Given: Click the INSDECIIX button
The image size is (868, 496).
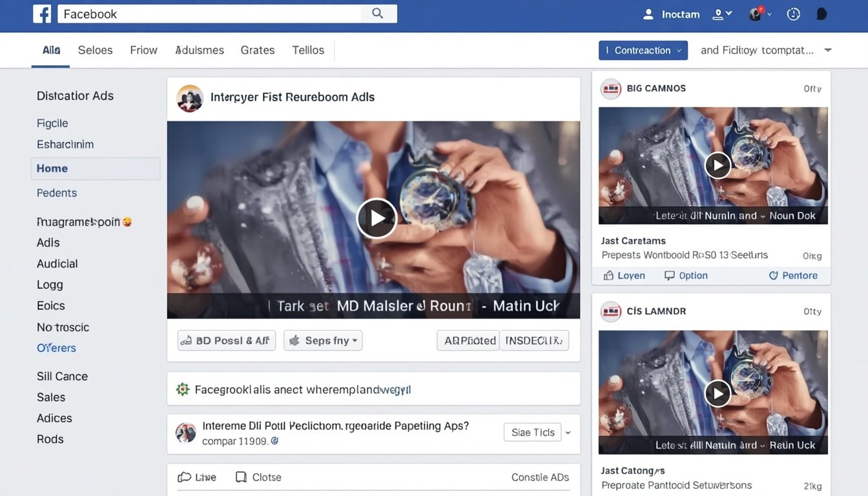Looking at the screenshot, I should click(x=534, y=340).
